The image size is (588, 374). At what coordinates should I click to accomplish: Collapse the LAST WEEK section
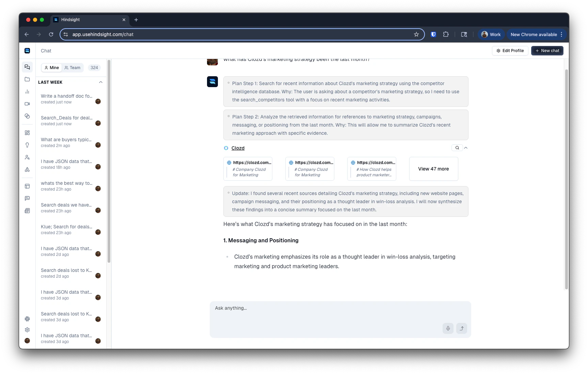(x=100, y=82)
